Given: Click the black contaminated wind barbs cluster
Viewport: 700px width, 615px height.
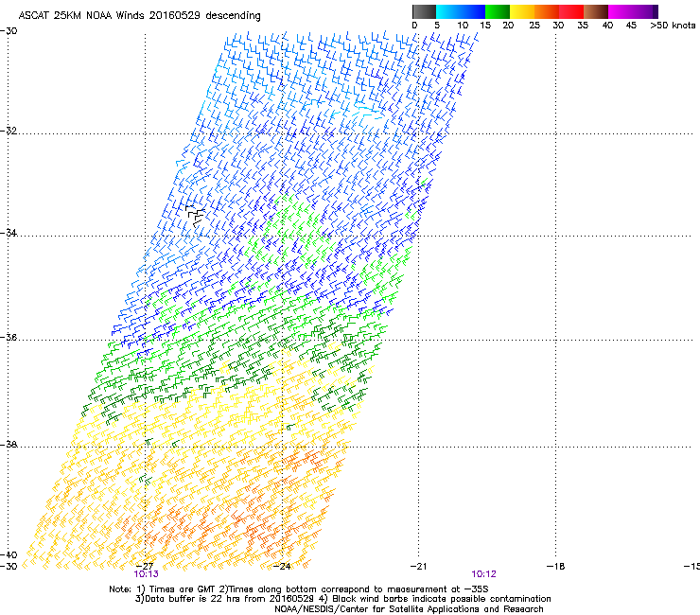Looking at the screenshot, I should click(x=195, y=216).
